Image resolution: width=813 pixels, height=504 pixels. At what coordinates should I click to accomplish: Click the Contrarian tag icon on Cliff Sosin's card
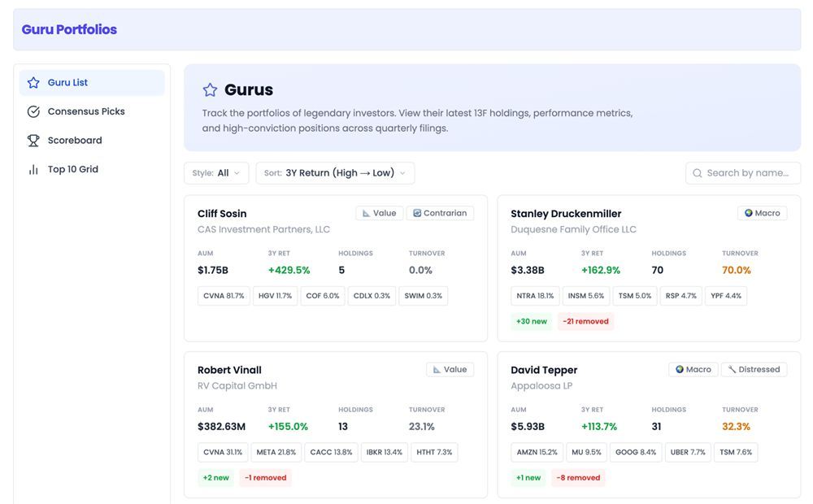(417, 213)
